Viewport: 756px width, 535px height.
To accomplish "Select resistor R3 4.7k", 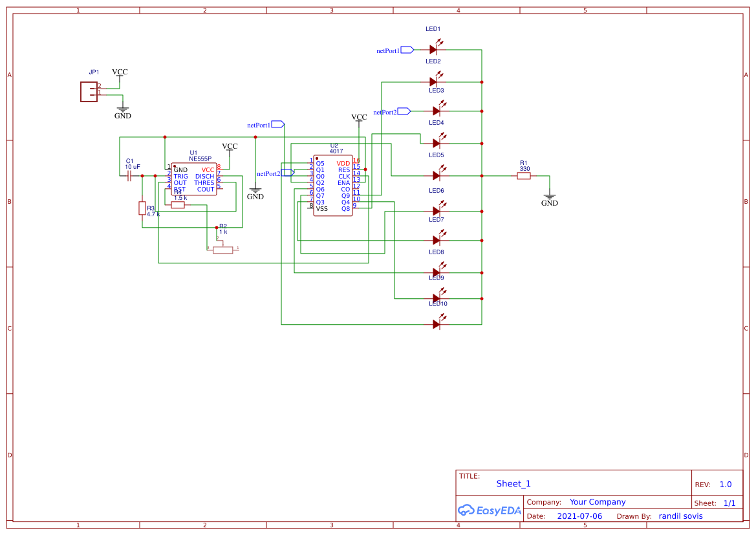I will click(x=143, y=208).
